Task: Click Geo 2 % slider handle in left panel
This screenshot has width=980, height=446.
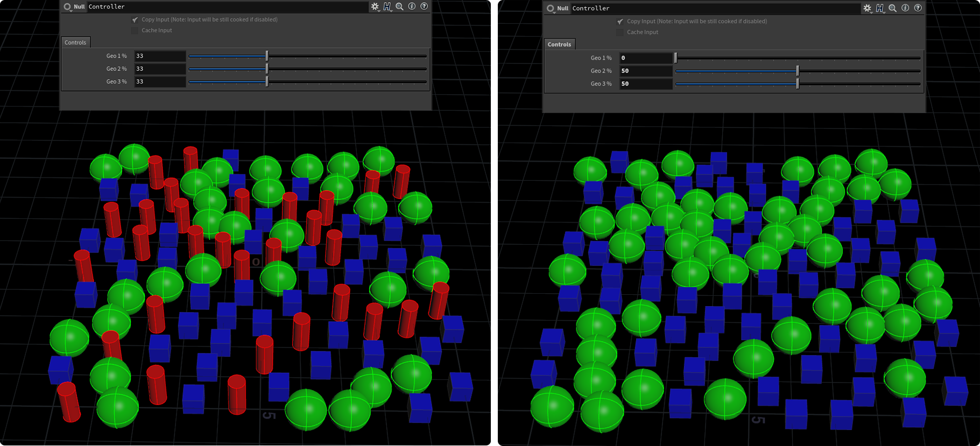Action: click(x=267, y=69)
